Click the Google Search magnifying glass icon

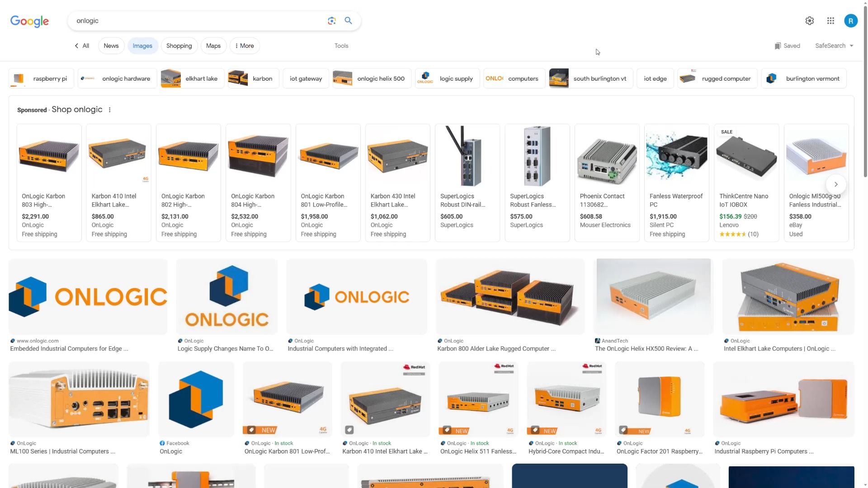348,20
